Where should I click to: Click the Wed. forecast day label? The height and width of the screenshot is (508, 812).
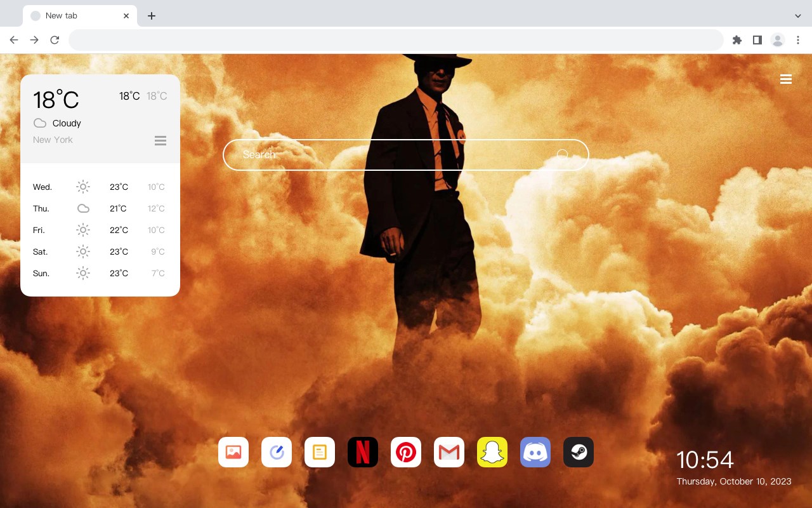point(43,187)
